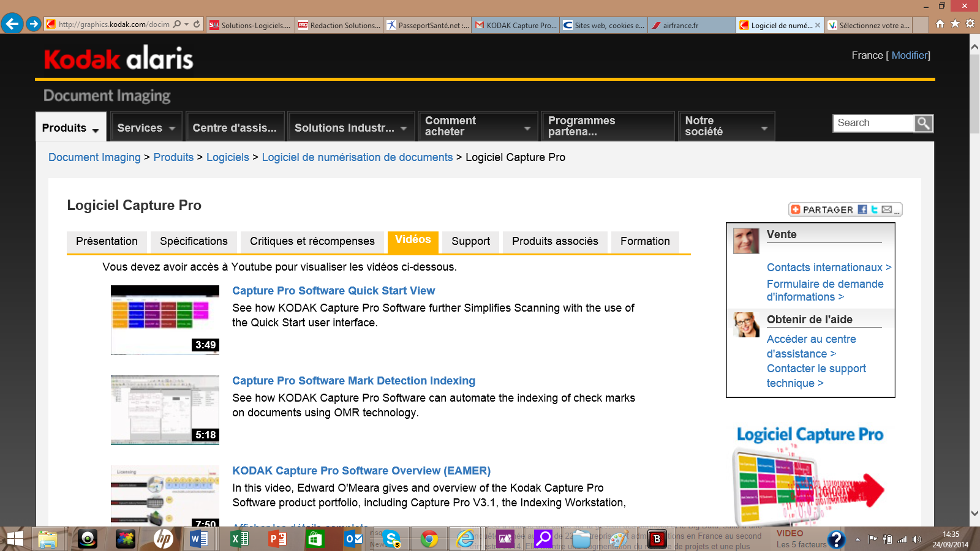
Task: Open Outlook from the taskbar
Action: [353, 539]
